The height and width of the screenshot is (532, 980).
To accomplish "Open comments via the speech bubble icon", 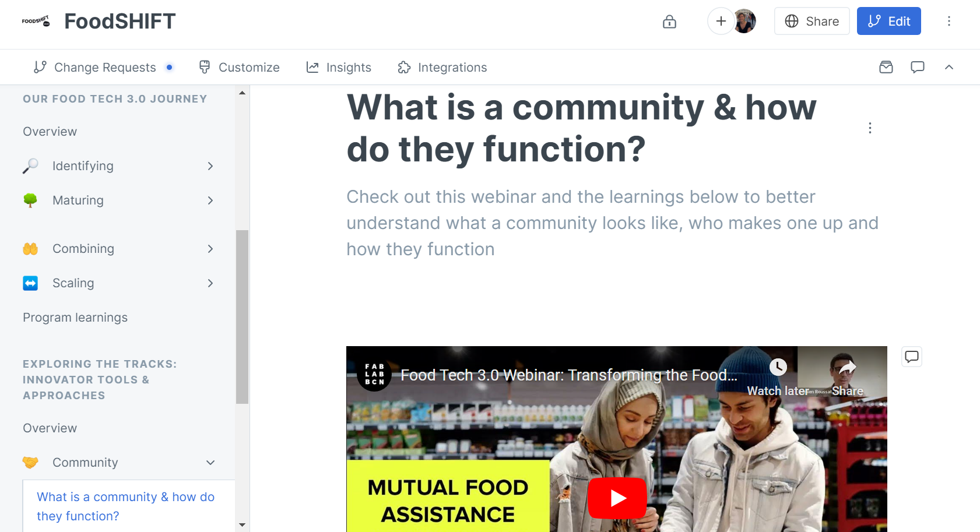I will click(917, 67).
